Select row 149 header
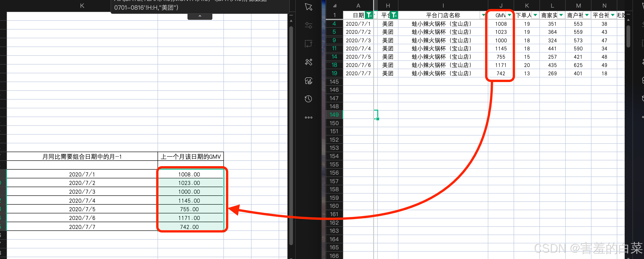This screenshot has width=644, height=259. pos(334,115)
